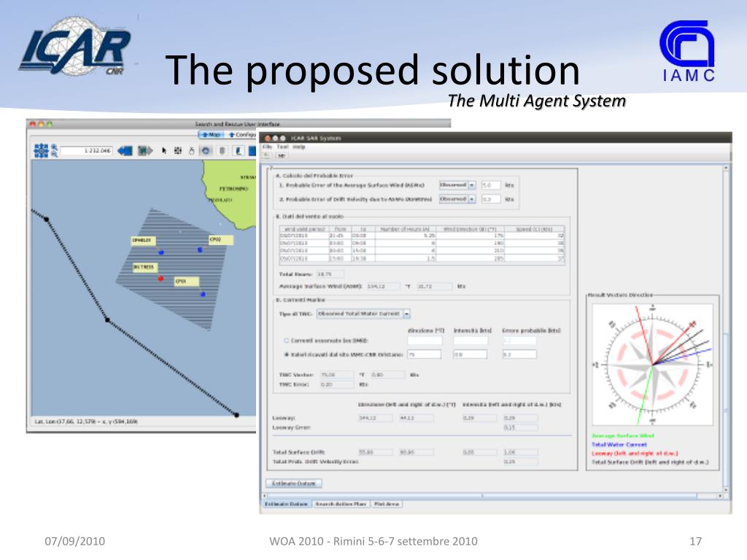
Task: Open the Help menu in ICAR SAR System
Action: click(x=298, y=147)
